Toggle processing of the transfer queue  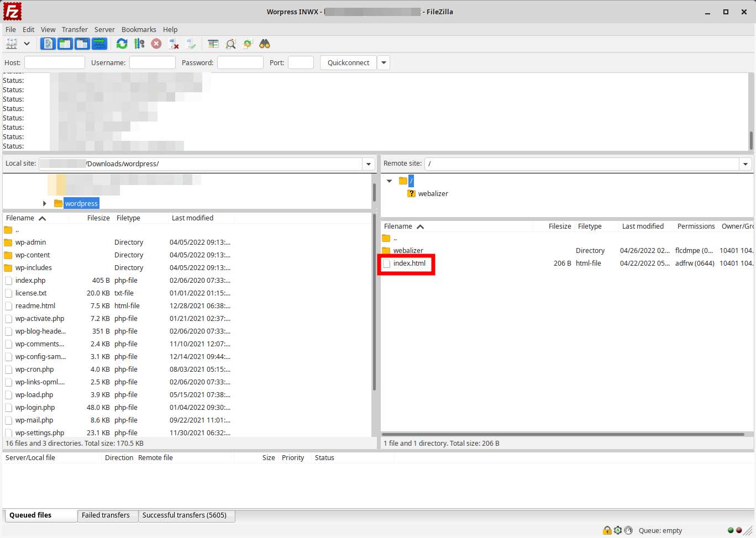click(139, 44)
